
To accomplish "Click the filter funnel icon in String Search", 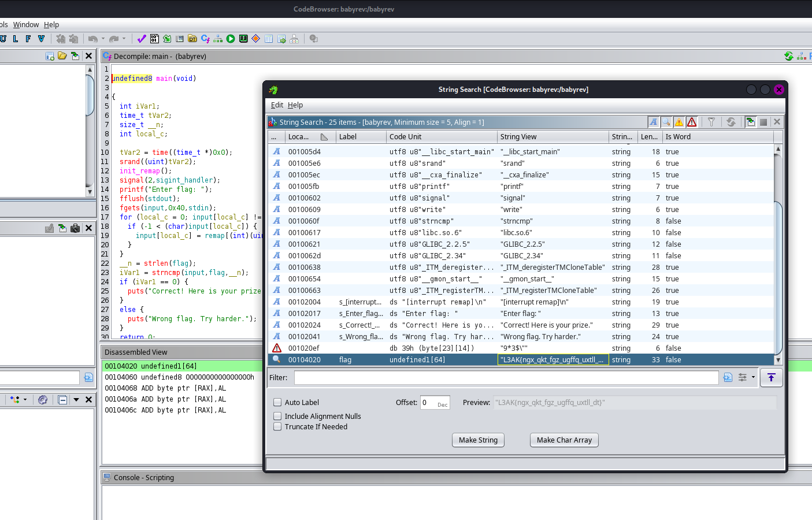I will [711, 122].
